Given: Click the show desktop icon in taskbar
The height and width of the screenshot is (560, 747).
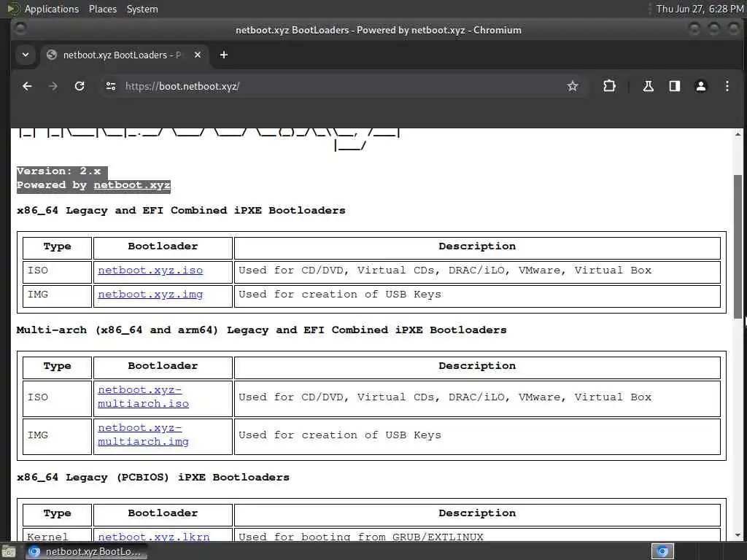Looking at the screenshot, I should [9, 552].
